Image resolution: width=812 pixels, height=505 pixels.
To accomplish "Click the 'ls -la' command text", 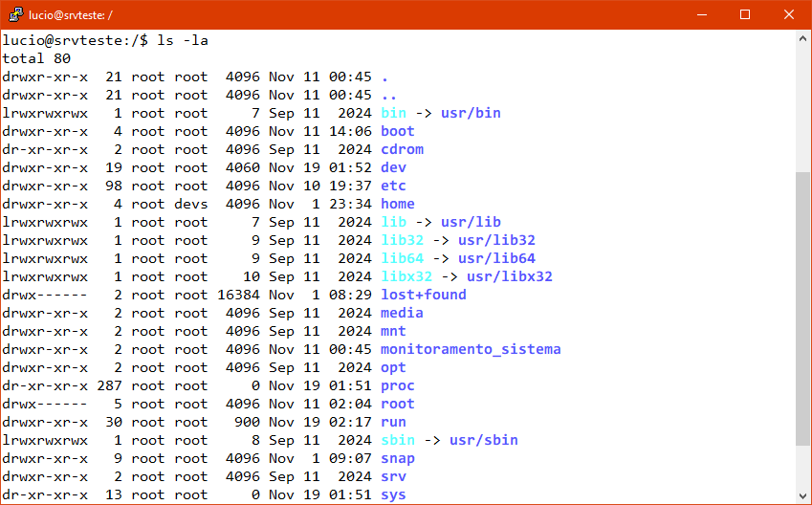I will coord(183,40).
